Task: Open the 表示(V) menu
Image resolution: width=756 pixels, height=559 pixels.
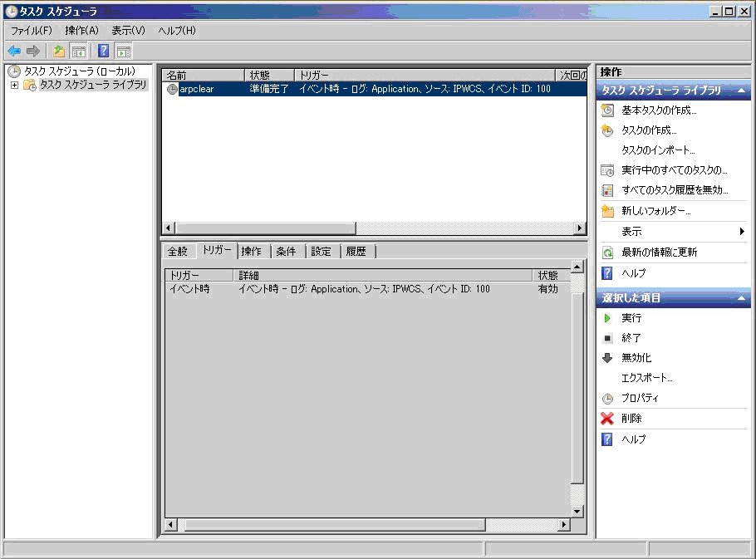Action: point(128,31)
